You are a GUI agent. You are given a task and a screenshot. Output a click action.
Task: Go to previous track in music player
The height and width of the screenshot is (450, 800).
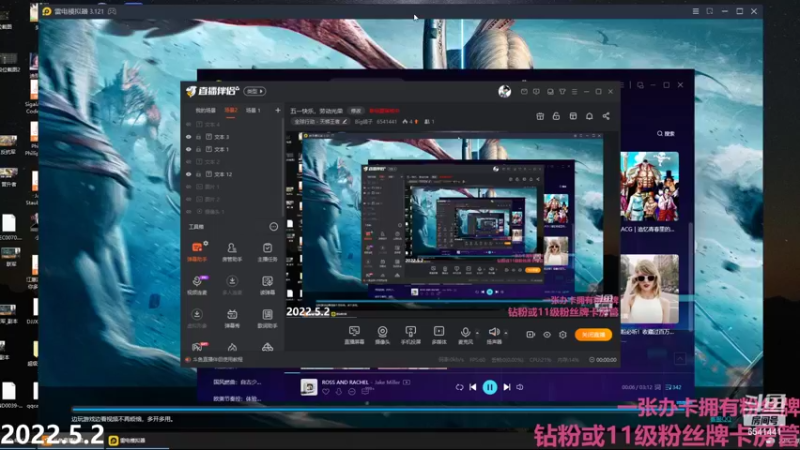[473, 387]
